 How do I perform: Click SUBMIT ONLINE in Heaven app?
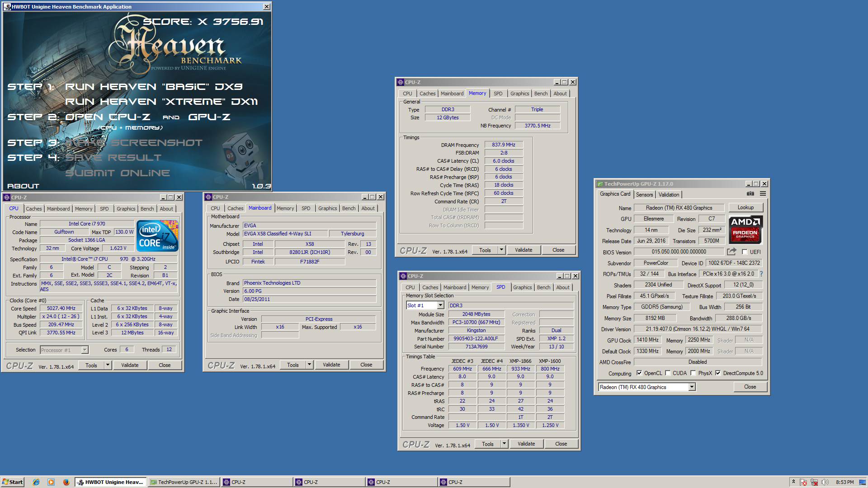[x=118, y=173]
